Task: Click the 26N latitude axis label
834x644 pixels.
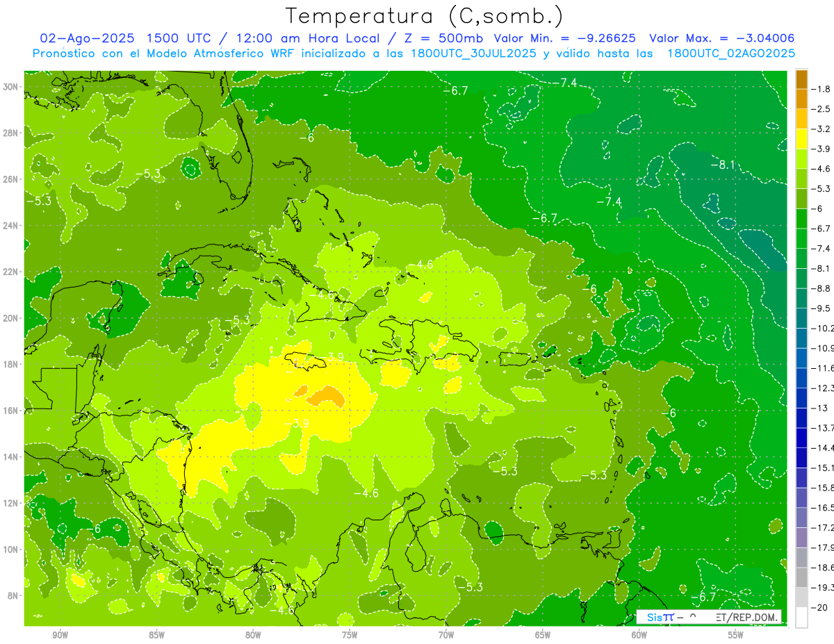Action: click(12, 179)
